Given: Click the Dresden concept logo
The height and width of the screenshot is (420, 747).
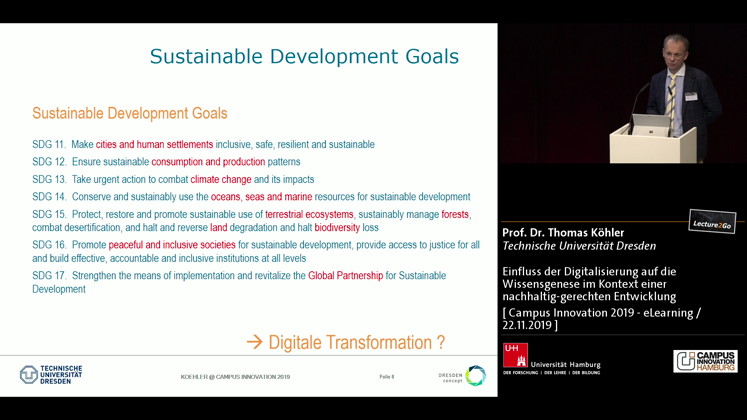Looking at the screenshot, I should click(462, 376).
